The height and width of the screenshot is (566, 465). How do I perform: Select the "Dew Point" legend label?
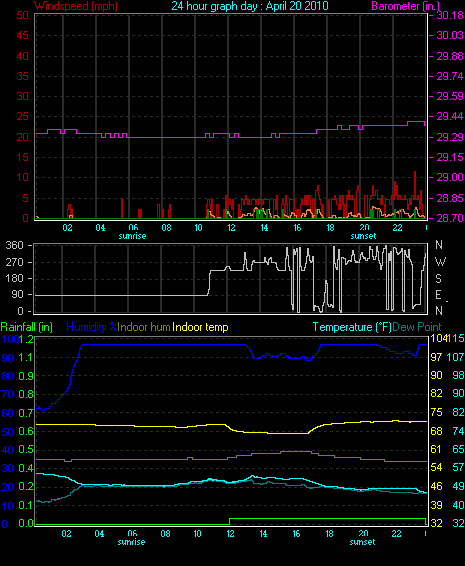pyautogui.click(x=417, y=327)
